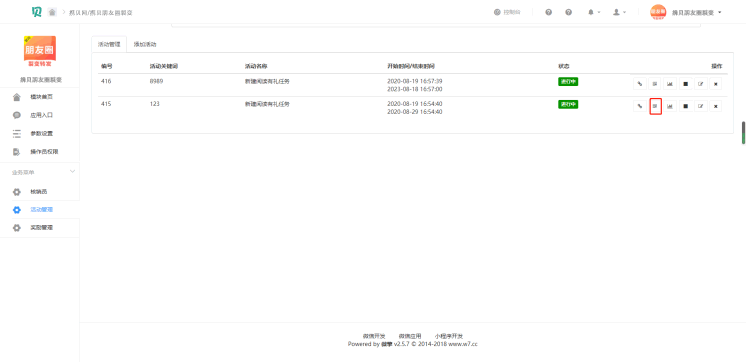Screen dimensions: 746x362
Task: Click the black square stop icon for activity 415
Action: pos(685,106)
